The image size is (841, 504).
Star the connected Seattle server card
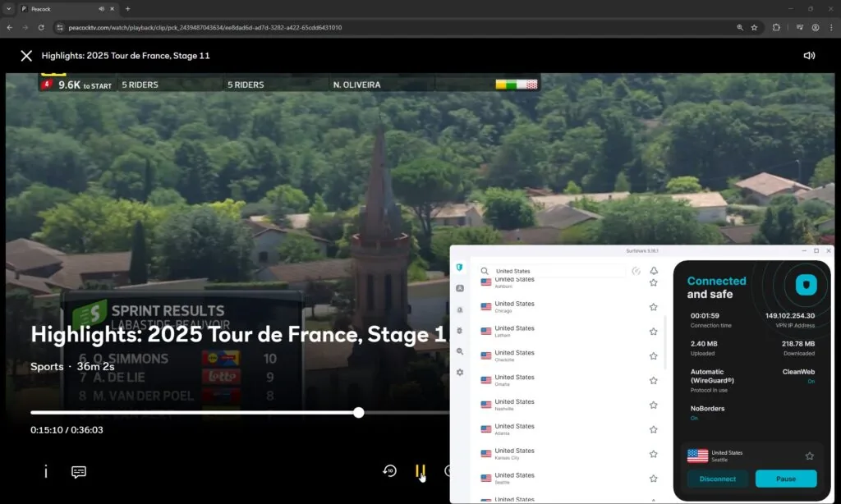[x=809, y=456]
